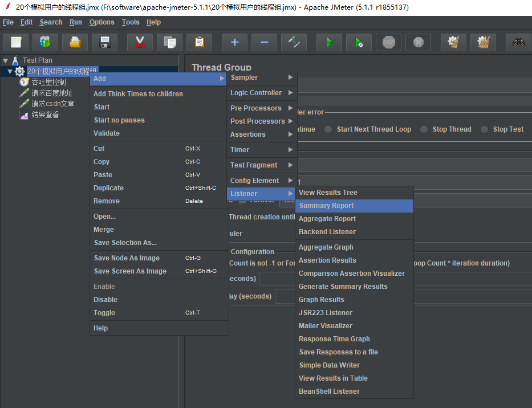
Task: Click the sampler icon beside 请求百度地址
Action: point(24,92)
